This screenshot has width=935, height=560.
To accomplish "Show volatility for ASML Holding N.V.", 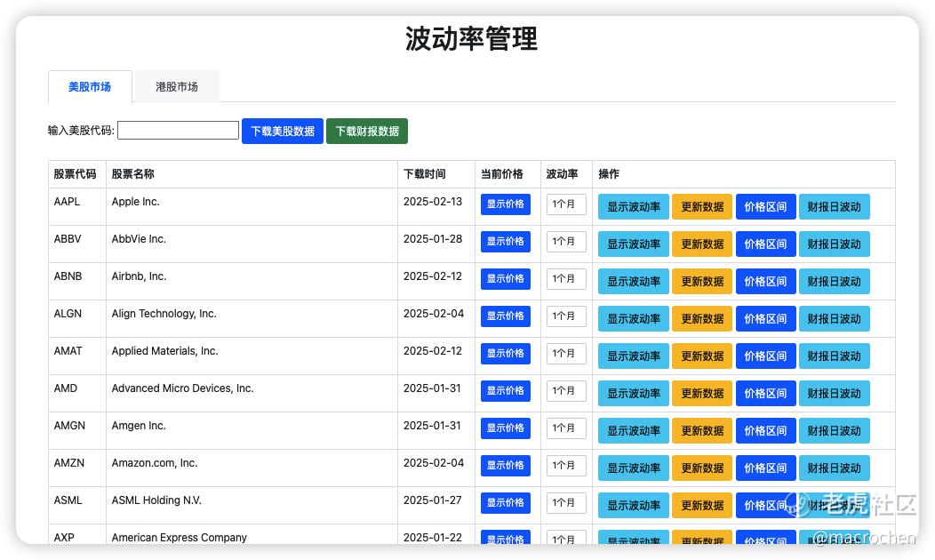I will coord(634,505).
